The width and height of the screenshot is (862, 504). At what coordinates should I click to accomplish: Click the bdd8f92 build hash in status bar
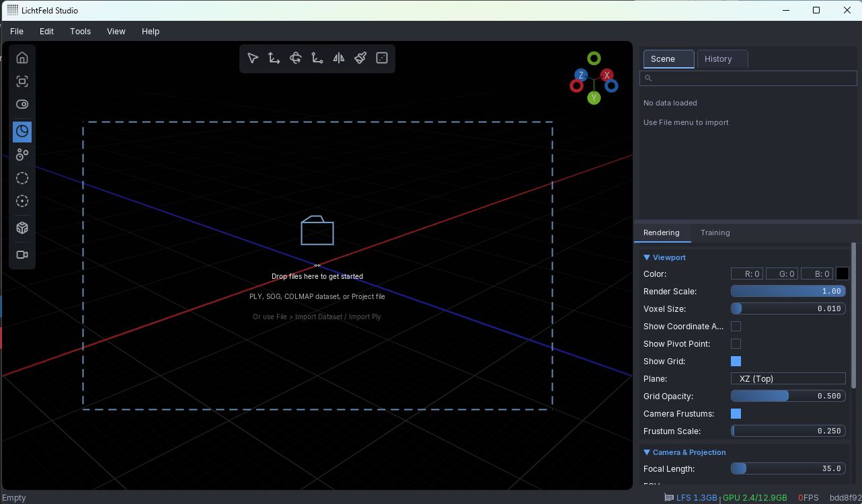(845, 498)
